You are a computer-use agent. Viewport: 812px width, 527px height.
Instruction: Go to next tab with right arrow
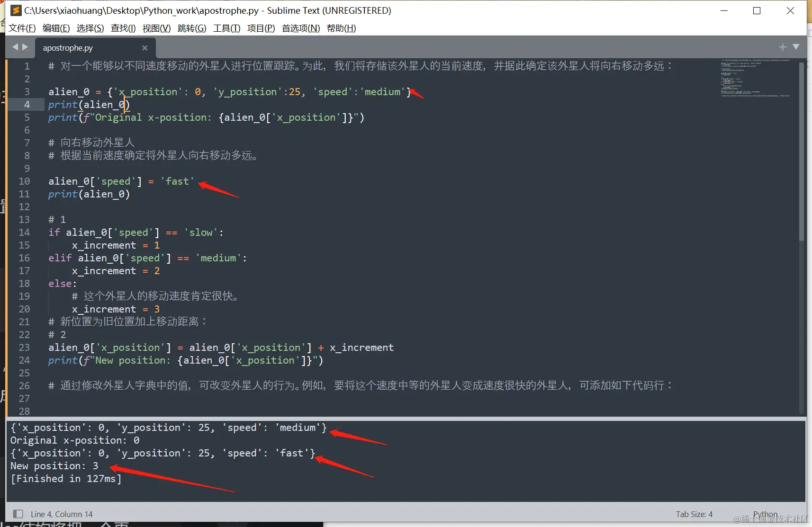[25, 47]
